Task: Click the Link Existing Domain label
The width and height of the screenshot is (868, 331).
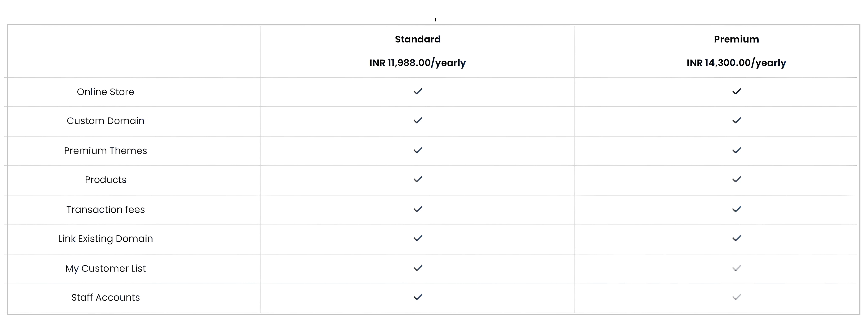Action: click(105, 238)
